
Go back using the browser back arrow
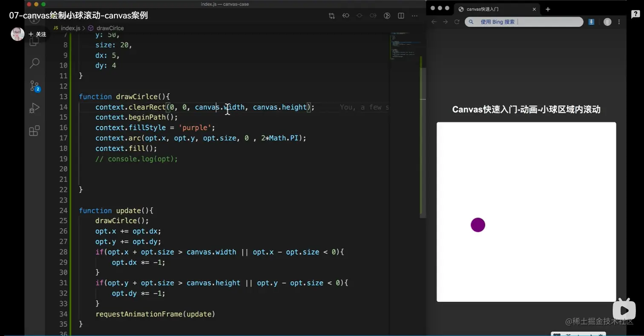click(434, 22)
